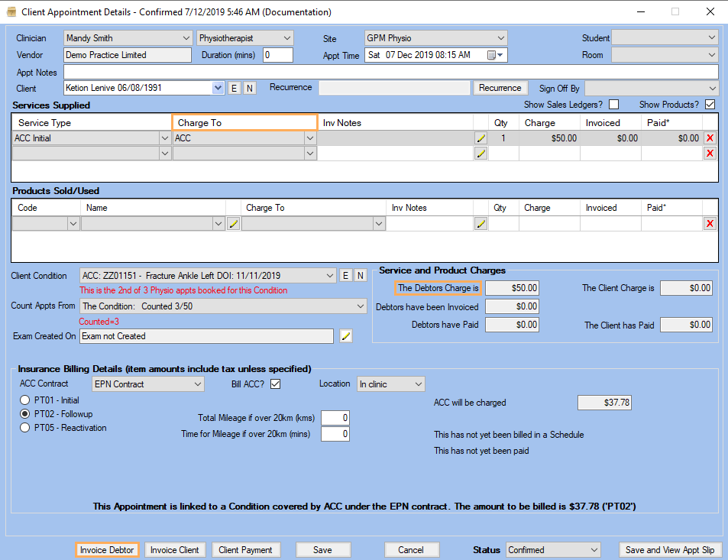This screenshot has height=560, width=728.
Task: Click the E button next to Client
Action: pos(234,88)
